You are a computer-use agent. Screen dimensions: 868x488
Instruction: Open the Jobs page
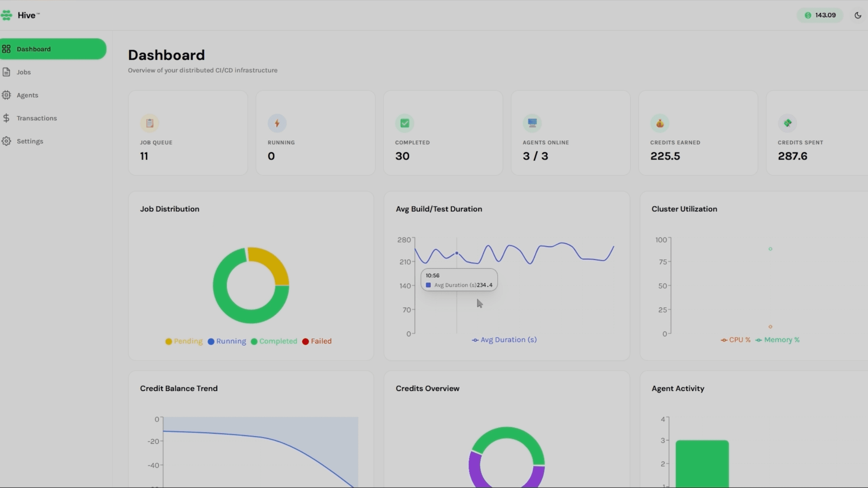click(x=24, y=72)
